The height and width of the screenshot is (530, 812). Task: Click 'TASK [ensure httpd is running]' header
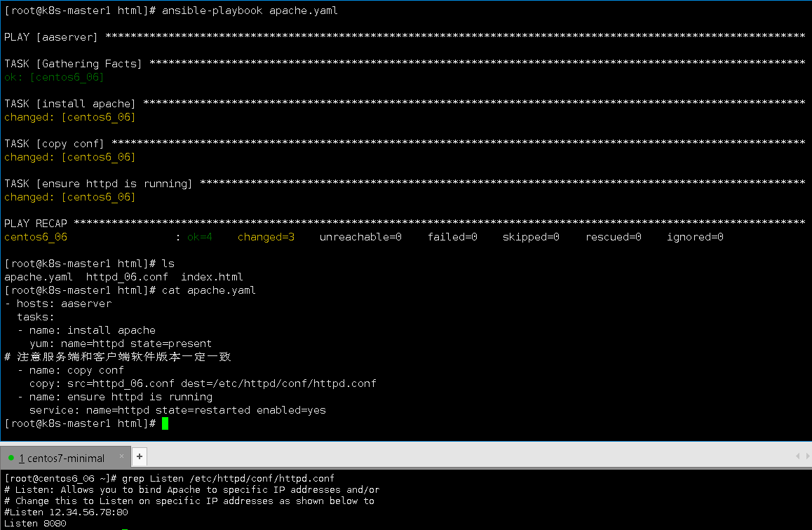[98, 183]
